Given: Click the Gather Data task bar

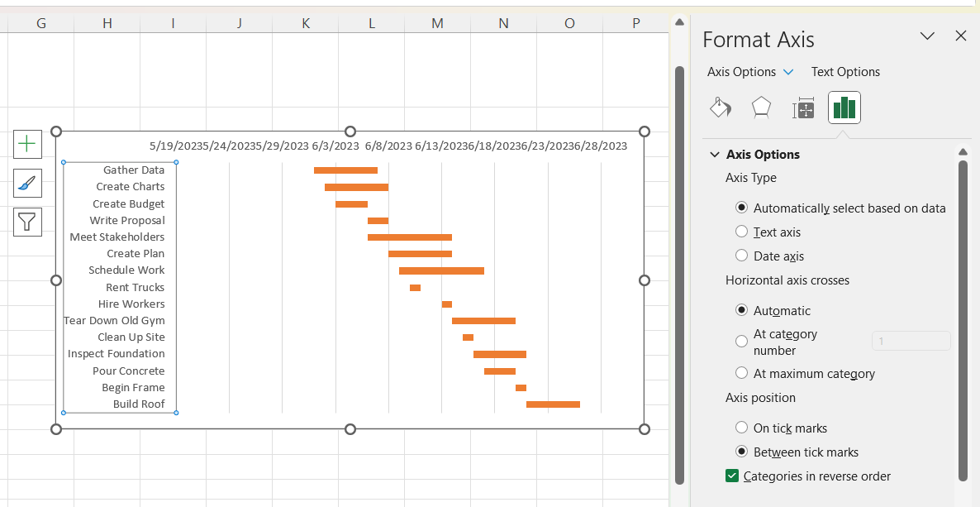Looking at the screenshot, I should pyautogui.click(x=345, y=170).
